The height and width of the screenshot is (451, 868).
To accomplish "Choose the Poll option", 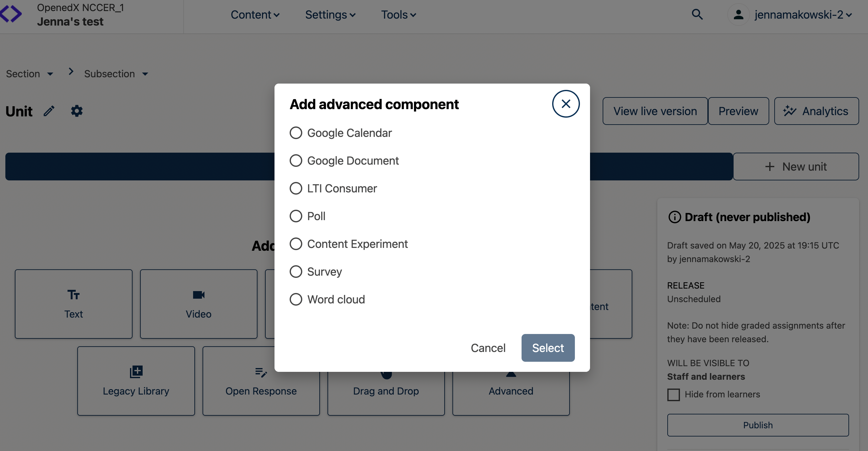I will (x=296, y=216).
